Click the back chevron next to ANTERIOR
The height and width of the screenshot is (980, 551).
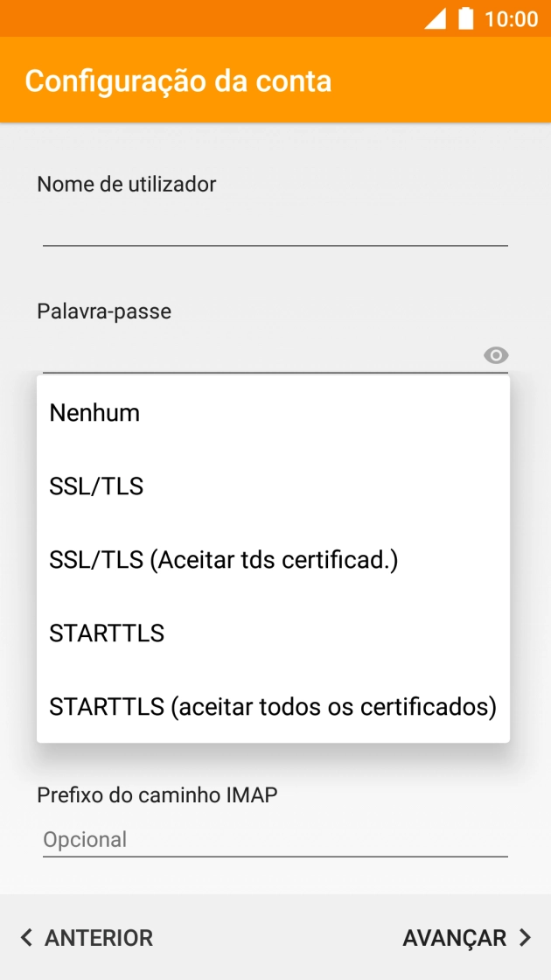pos(24,937)
